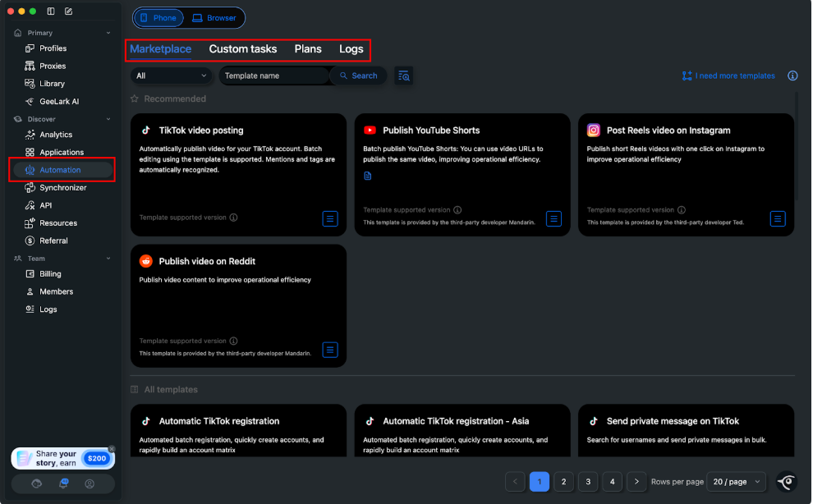Open the menu icon on Publish video on Reddit card
This screenshot has height=504, width=813.
tap(330, 349)
